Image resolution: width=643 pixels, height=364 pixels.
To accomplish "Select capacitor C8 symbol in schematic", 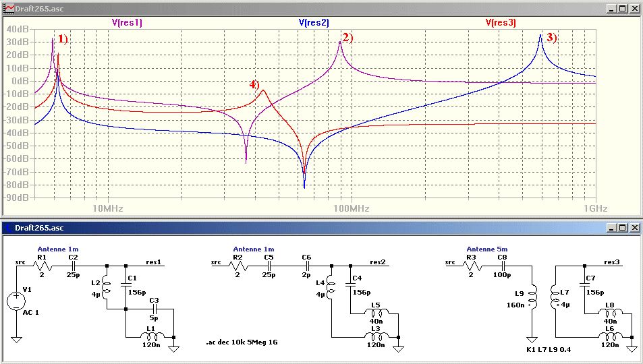I will click(x=504, y=266).
